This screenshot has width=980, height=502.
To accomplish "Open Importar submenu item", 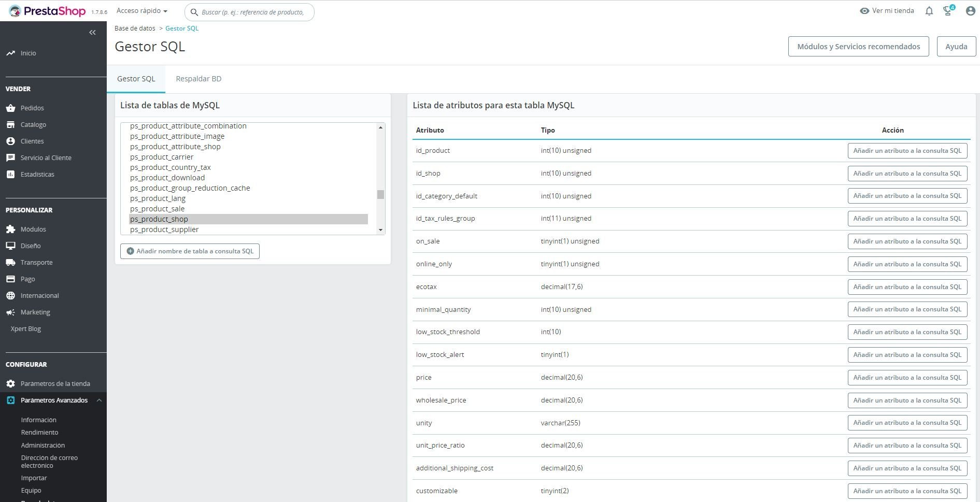I will click(34, 478).
